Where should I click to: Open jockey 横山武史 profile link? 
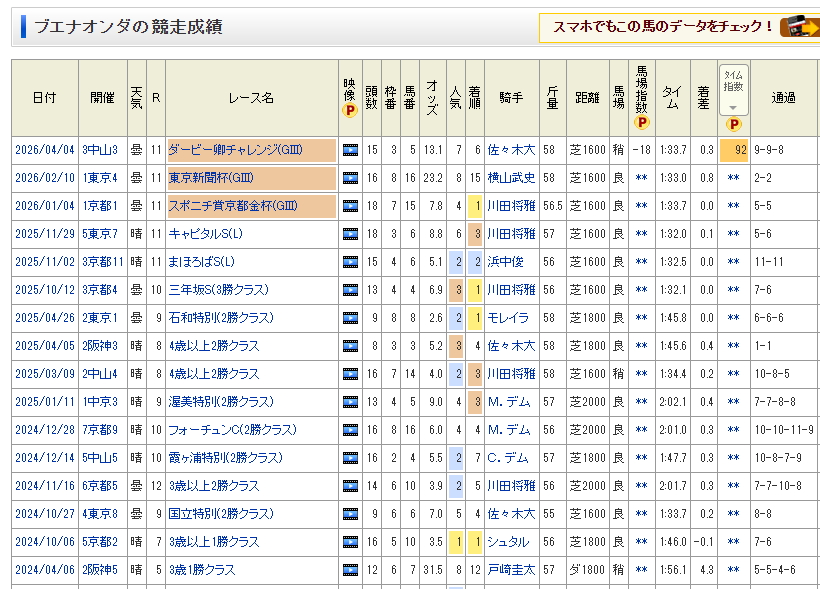pos(511,178)
